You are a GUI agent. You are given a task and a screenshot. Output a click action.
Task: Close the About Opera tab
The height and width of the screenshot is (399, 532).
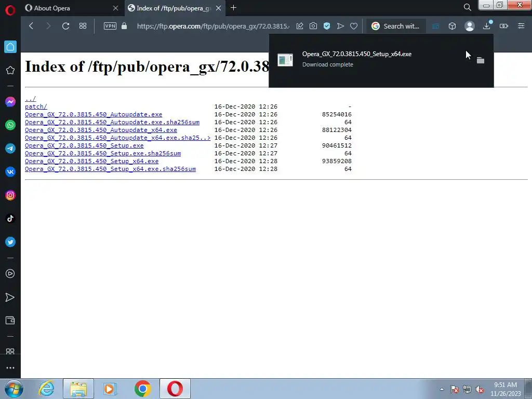(x=115, y=8)
